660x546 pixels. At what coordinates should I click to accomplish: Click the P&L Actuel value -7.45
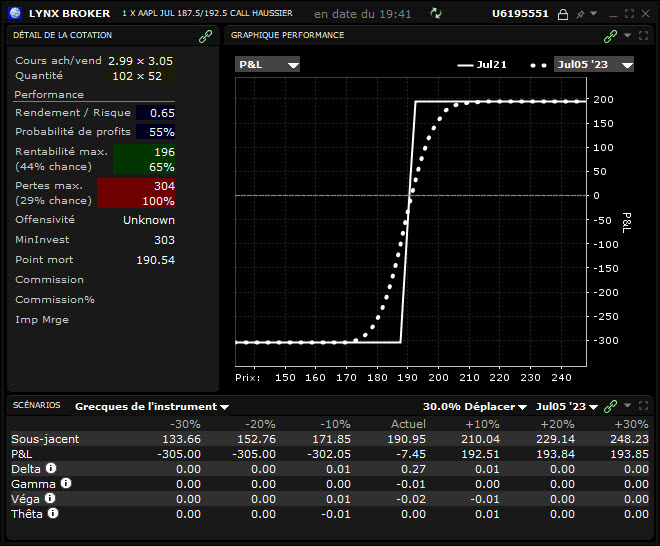[x=410, y=454]
